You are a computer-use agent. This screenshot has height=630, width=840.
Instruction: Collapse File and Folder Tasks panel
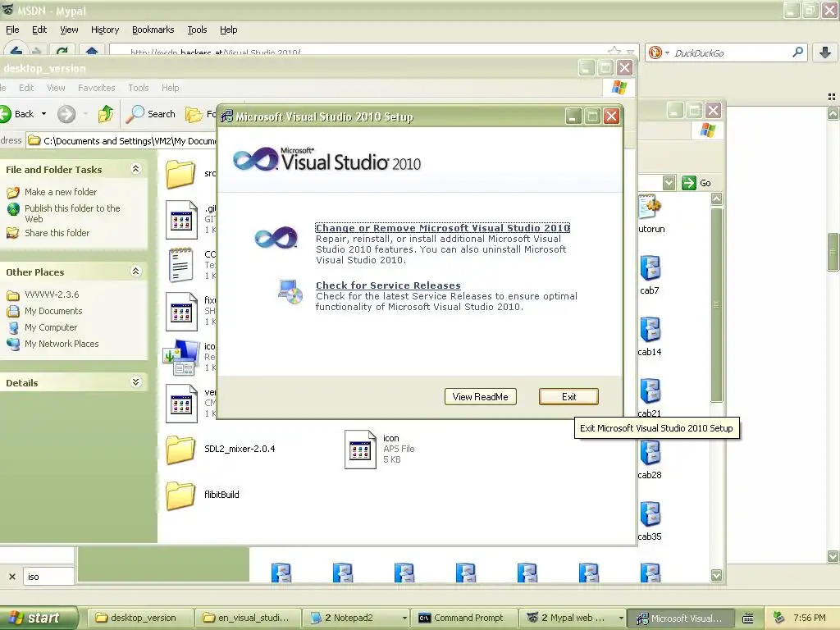[x=135, y=169]
